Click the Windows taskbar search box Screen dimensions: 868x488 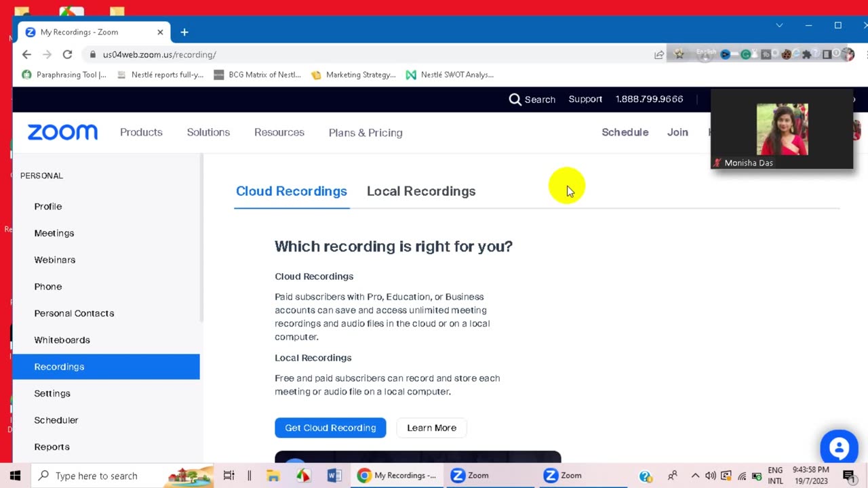pyautogui.click(x=123, y=475)
